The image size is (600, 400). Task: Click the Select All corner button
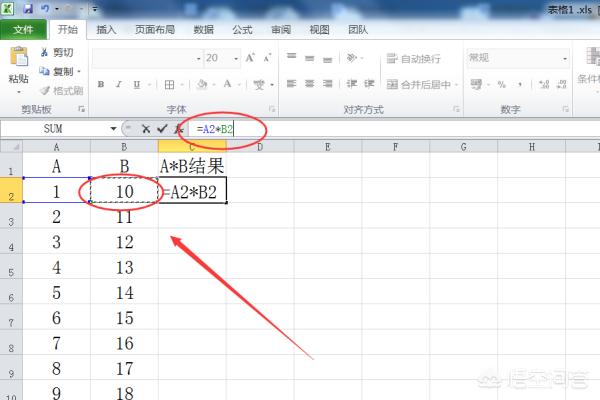11,146
